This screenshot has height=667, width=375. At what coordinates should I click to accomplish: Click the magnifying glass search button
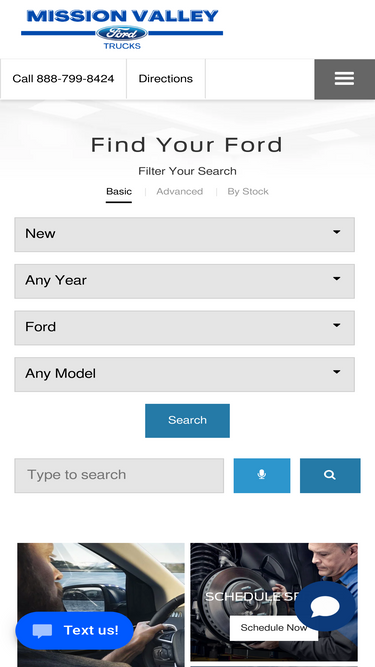click(x=330, y=475)
